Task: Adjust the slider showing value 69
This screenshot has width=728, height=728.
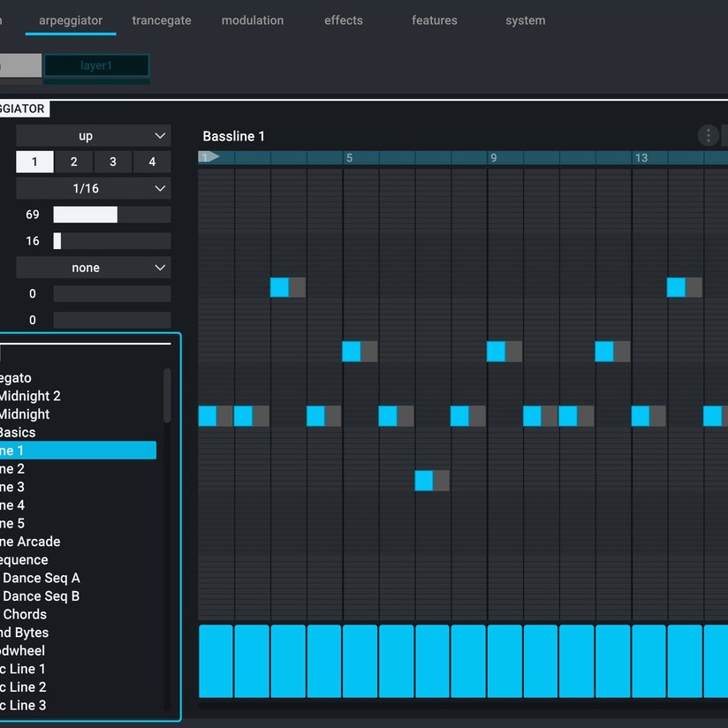Action: (x=111, y=215)
